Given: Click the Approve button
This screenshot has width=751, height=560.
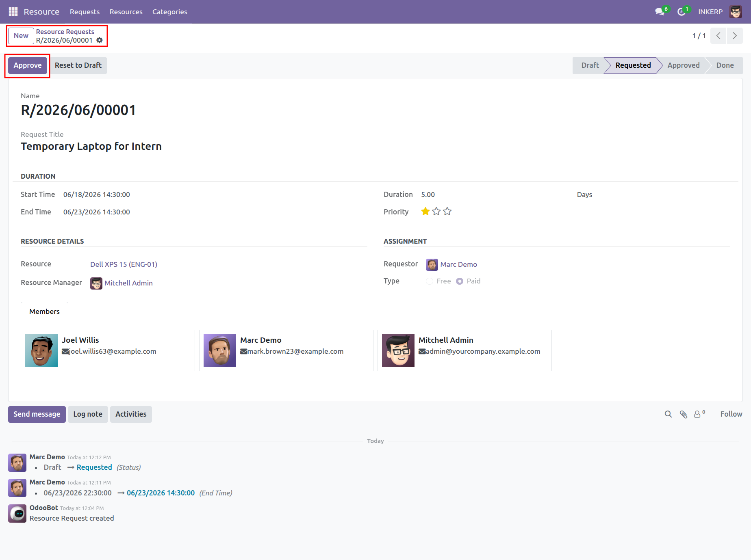Looking at the screenshot, I should point(28,65).
